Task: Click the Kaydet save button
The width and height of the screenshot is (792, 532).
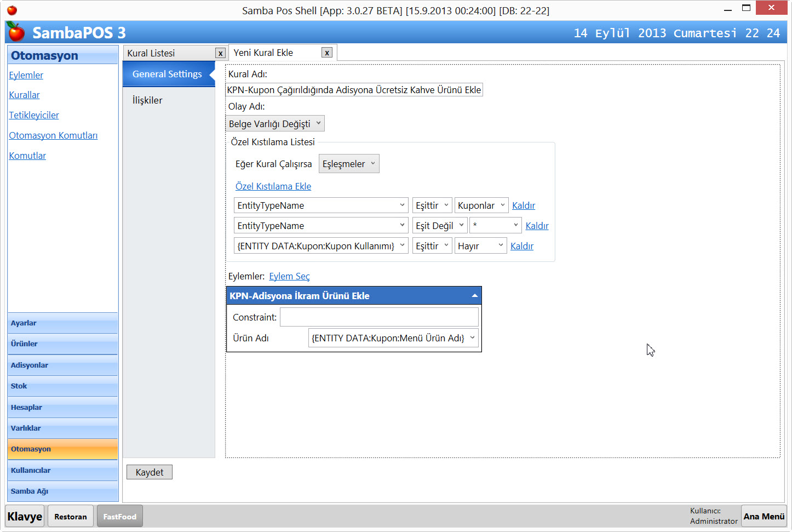Action: tap(150, 472)
